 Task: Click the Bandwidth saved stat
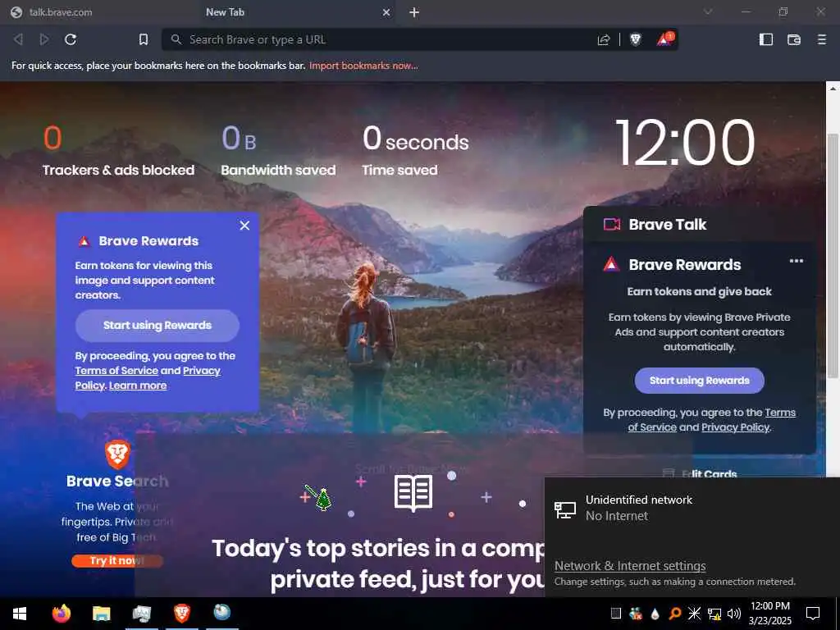coord(278,151)
